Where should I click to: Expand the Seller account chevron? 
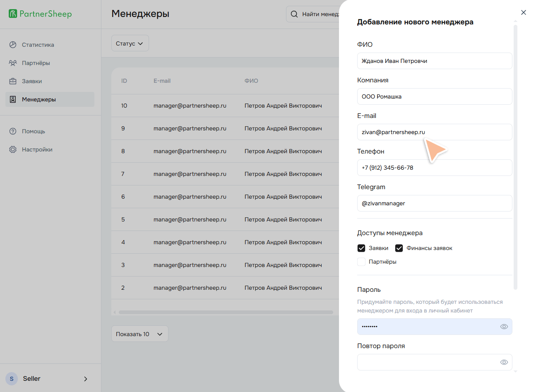[x=86, y=379]
